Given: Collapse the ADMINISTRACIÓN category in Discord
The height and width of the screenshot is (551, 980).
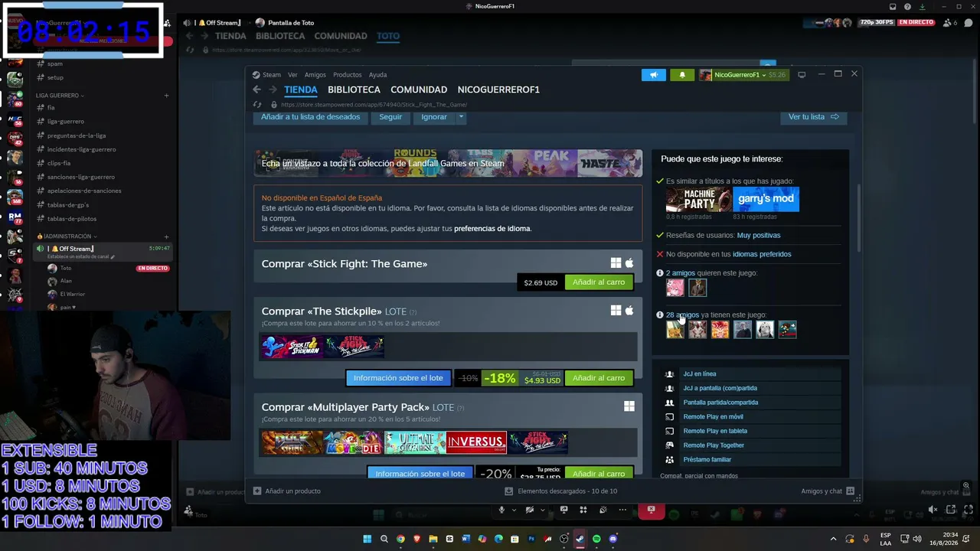Looking at the screenshot, I should point(67,236).
